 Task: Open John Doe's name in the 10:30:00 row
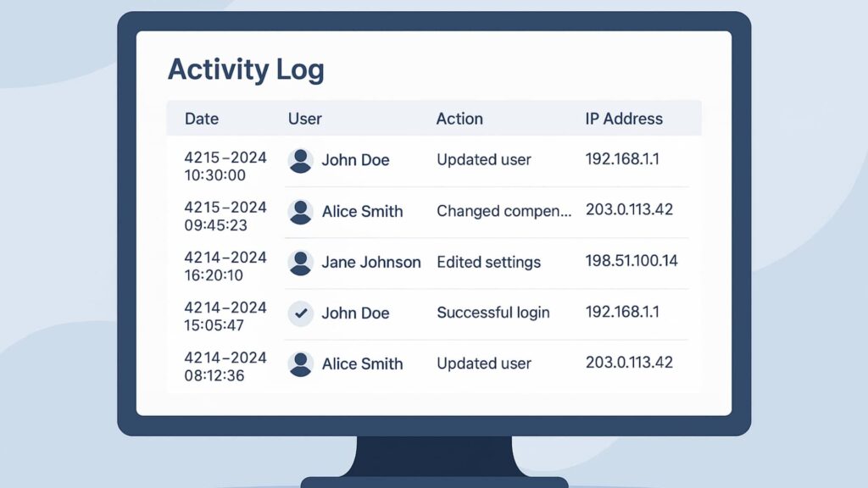tap(355, 160)
